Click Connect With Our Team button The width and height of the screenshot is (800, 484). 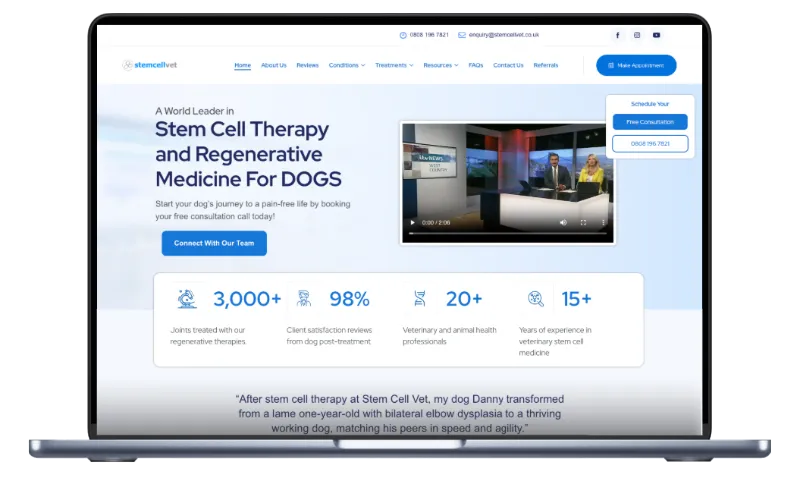pos(214,243)
